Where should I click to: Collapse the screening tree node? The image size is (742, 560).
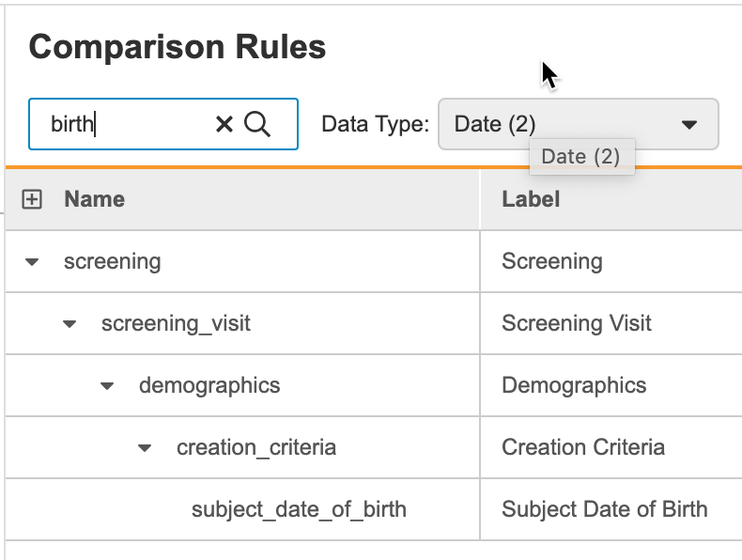tap(32, 262)
